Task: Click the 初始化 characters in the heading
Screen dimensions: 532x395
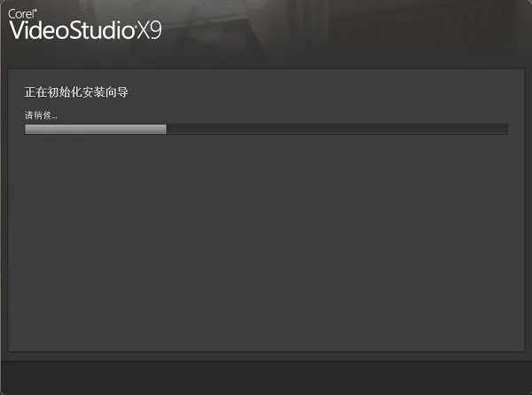Action: pos(65,92)
